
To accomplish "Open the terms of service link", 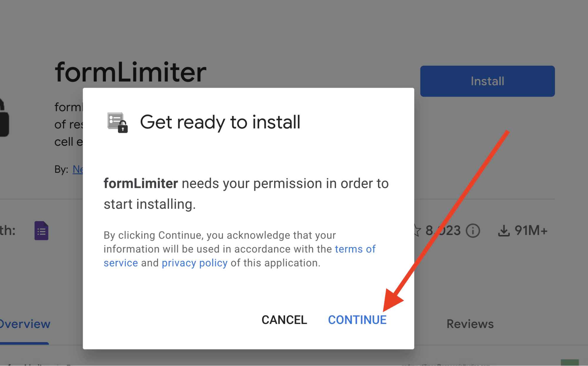I will pos(355,249).
